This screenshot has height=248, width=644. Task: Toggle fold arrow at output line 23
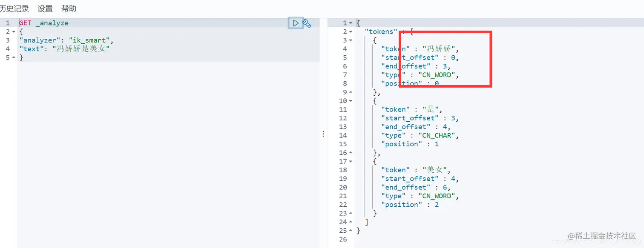351,214
